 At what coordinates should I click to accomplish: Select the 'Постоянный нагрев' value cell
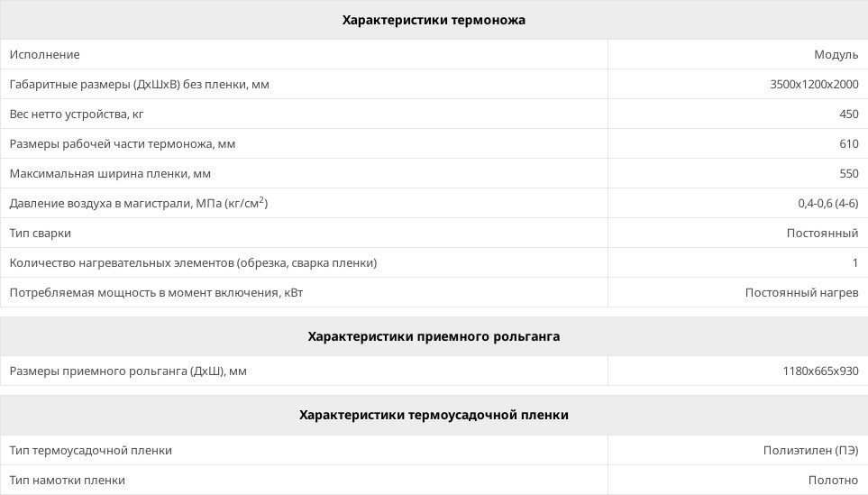(801, 293)
